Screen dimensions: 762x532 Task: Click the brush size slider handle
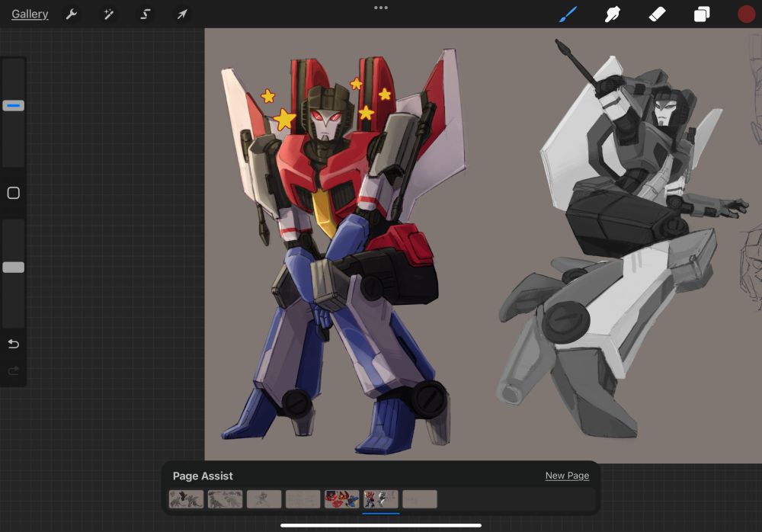13,106
